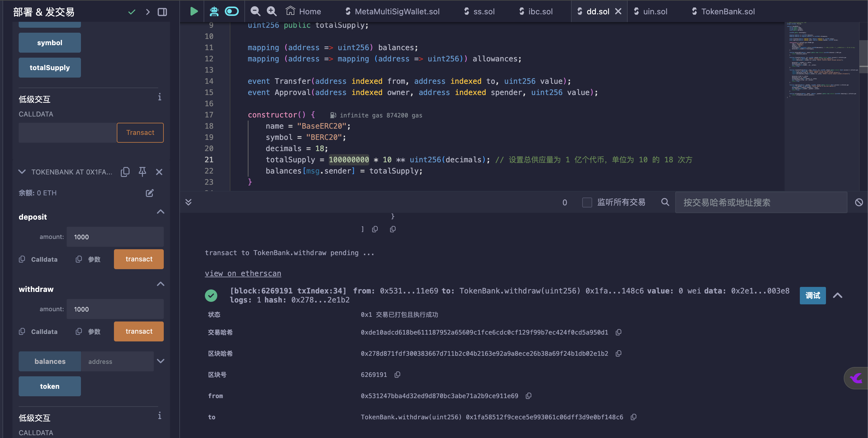
Task: Close the dd.sol tab
Action: click(x=618, y=11)
